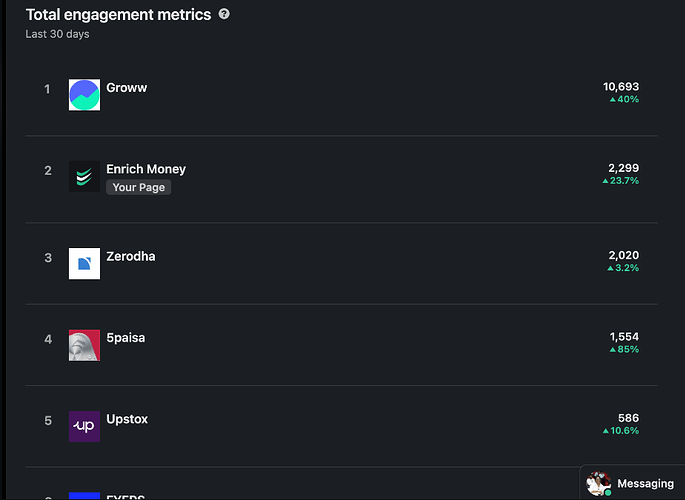Open the Enrich Money logo
Viewport: 685px width, 500px height.
(x=84, y=176)
